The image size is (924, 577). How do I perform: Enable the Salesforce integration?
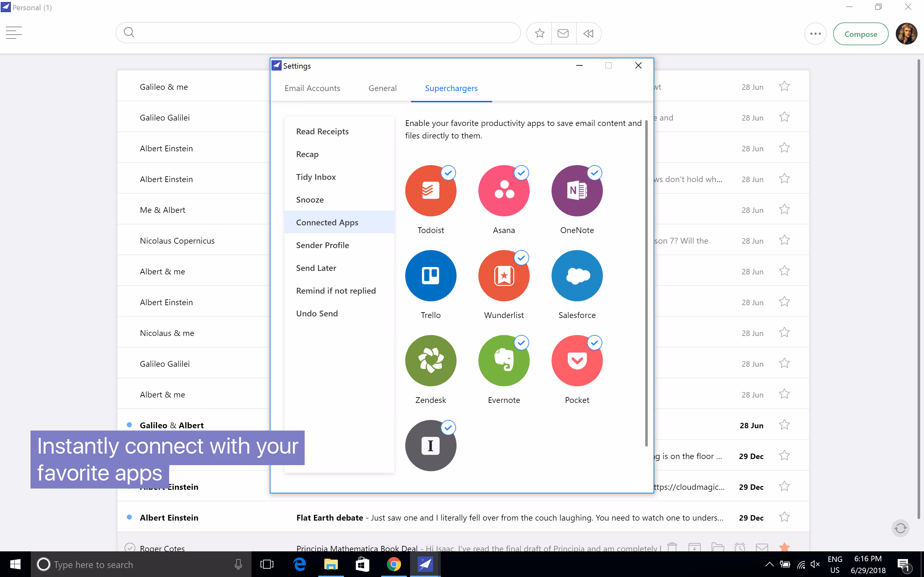click(x=577, y=276)
